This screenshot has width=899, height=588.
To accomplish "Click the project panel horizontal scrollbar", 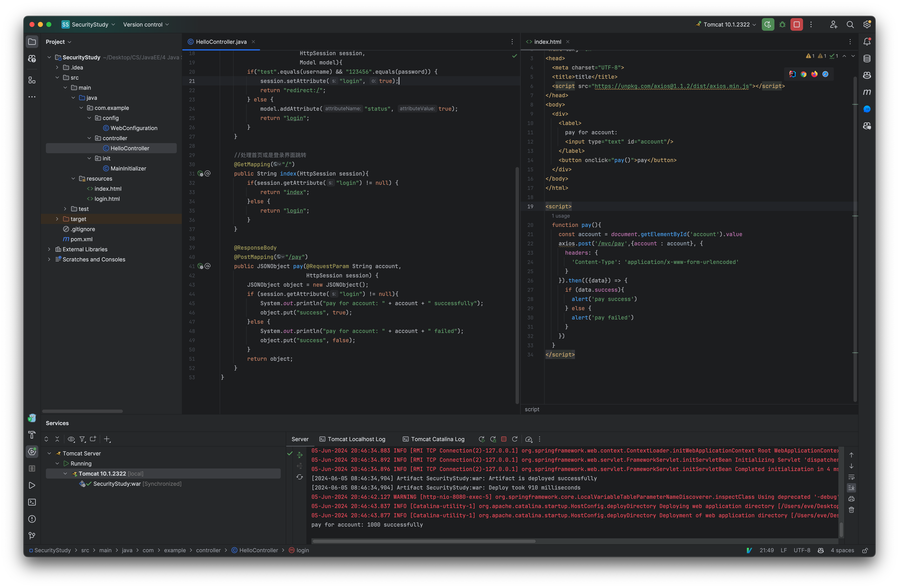I will pos(82,411).
